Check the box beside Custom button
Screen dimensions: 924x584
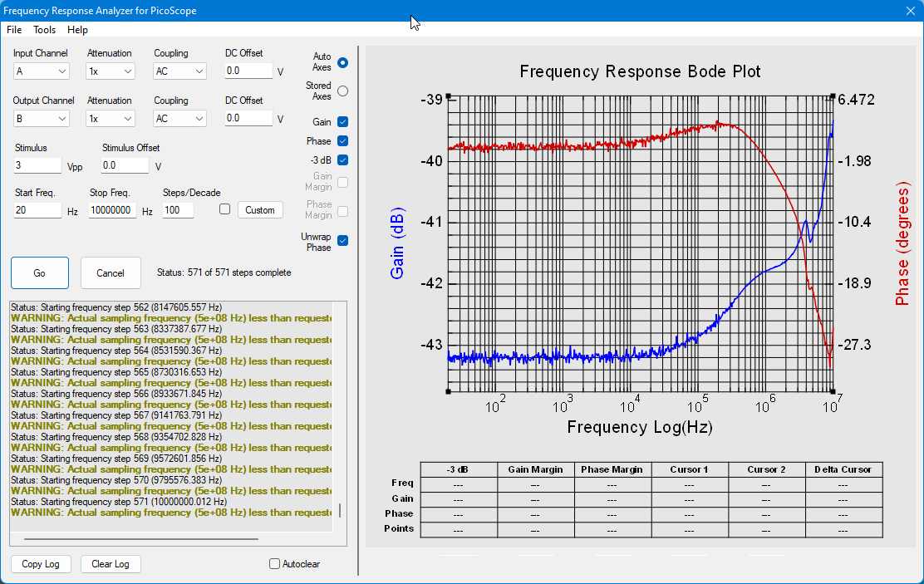[x=224, y=209]
